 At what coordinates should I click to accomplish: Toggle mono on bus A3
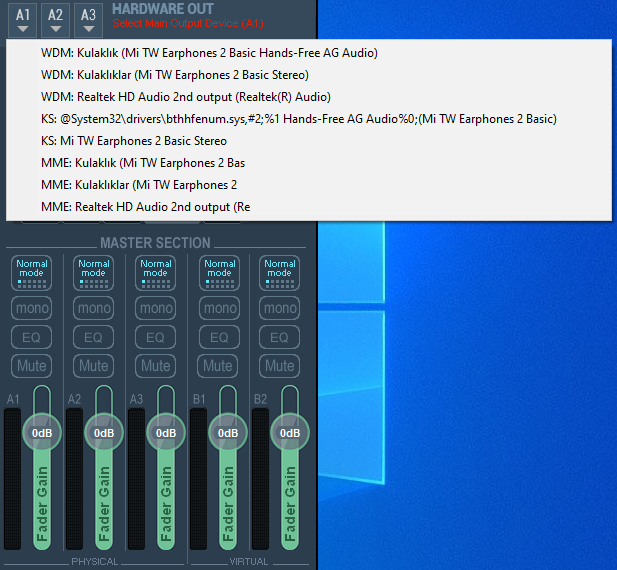pyautogui.click(x=155, y=308)
